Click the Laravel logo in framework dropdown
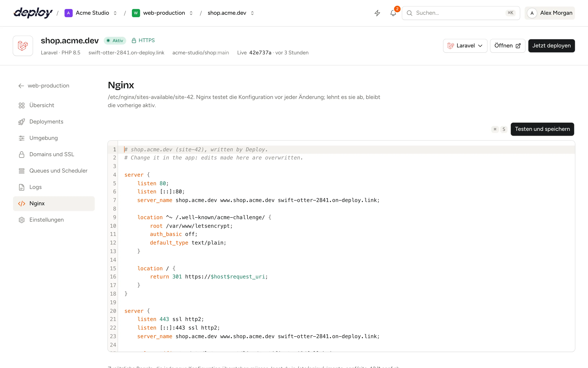588x368 pixels. click(451, 46)
